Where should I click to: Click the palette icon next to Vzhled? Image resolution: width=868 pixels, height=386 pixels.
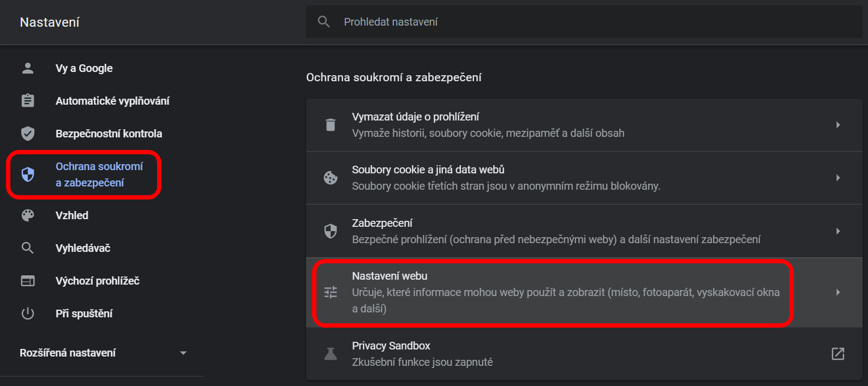[28, 215]
